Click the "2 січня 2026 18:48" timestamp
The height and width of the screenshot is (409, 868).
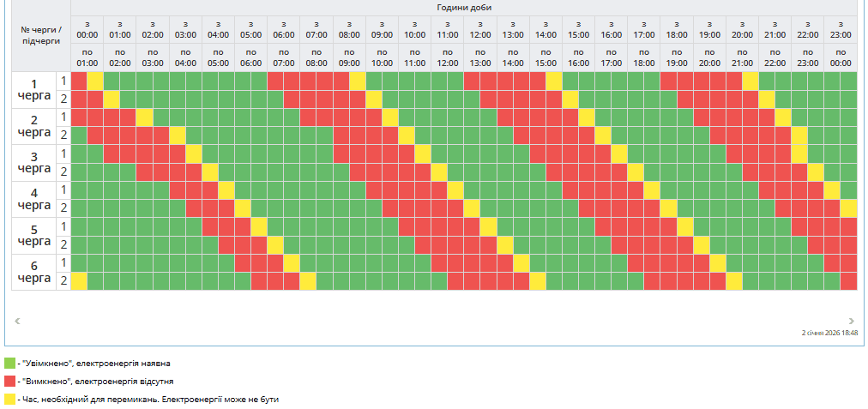pos(829,333)
